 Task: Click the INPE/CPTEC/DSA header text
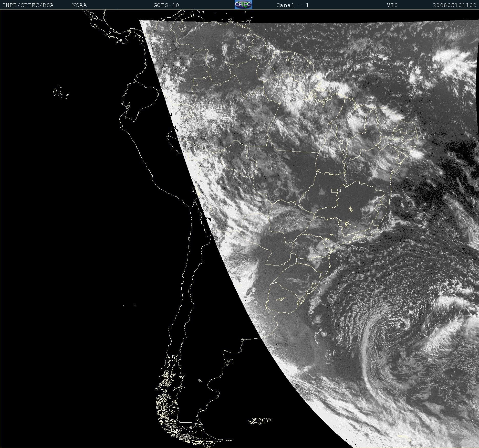tap(28, 5)
